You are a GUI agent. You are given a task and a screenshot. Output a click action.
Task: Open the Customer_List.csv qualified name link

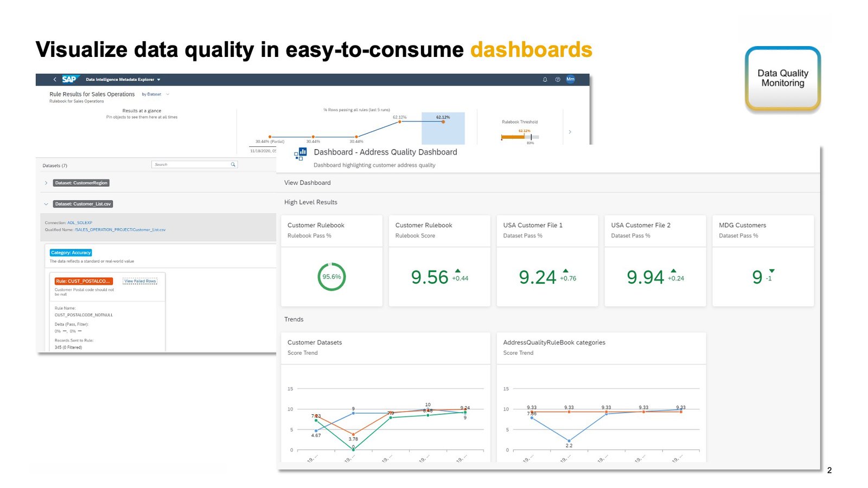(x=120, y=230)
